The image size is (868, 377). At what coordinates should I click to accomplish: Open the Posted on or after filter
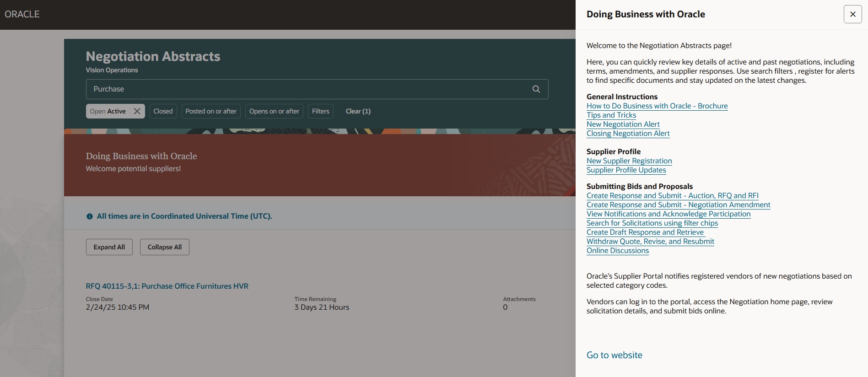pyautogui.click(x=211, y=111)
